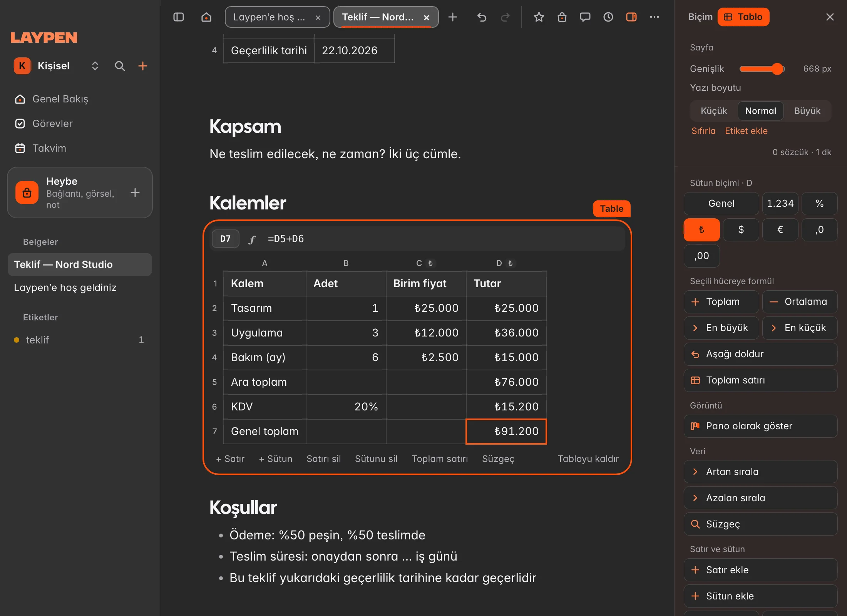The height and width of the screenshot is (616, 847).
Task: Switch to the Tablo tab
Action: (x=743, y=17)
